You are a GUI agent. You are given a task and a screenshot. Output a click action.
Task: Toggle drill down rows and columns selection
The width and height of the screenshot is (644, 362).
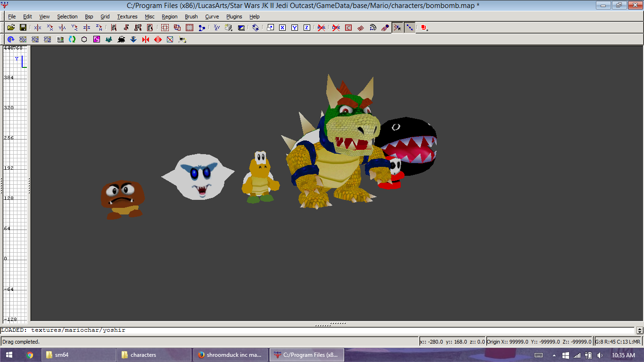[410, 28]
